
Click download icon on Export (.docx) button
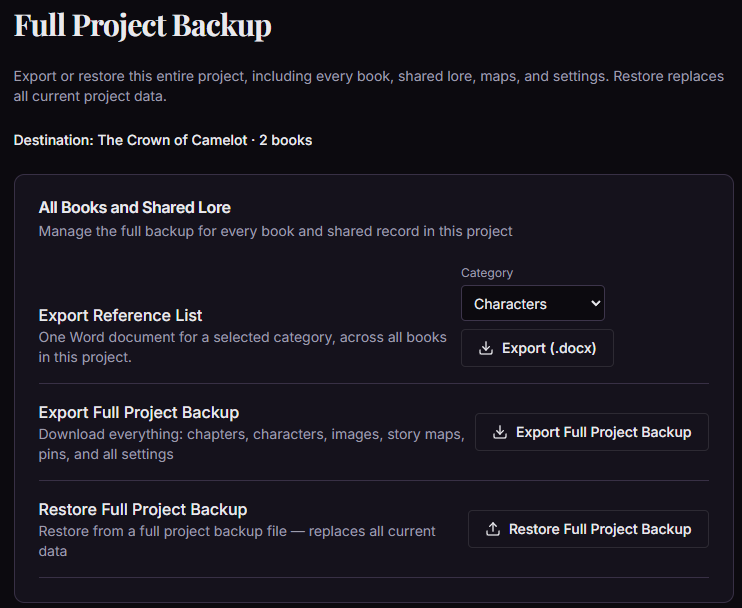tap(486, 348)
